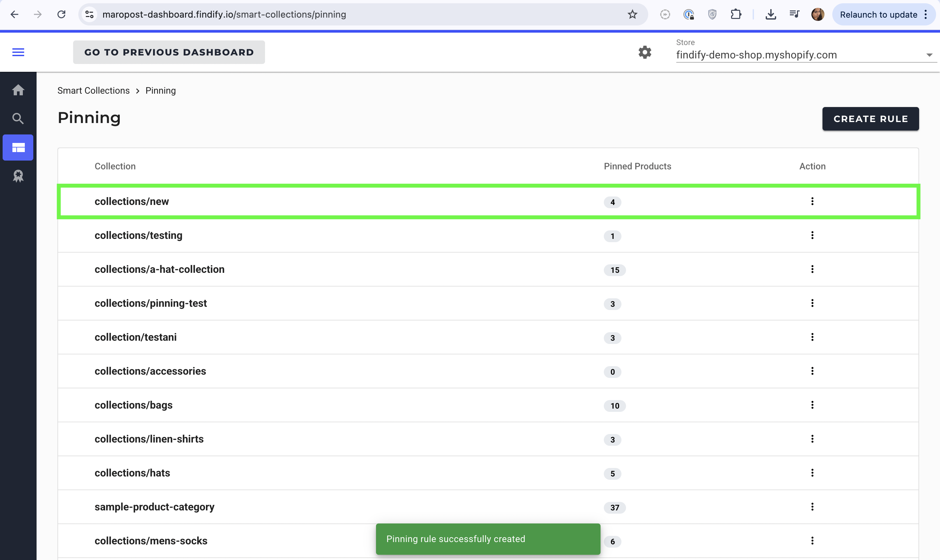The width and height of the screenshot is (940, 560).
Task: Click the pinning rule success notification
Action: (x=488, y=539)
